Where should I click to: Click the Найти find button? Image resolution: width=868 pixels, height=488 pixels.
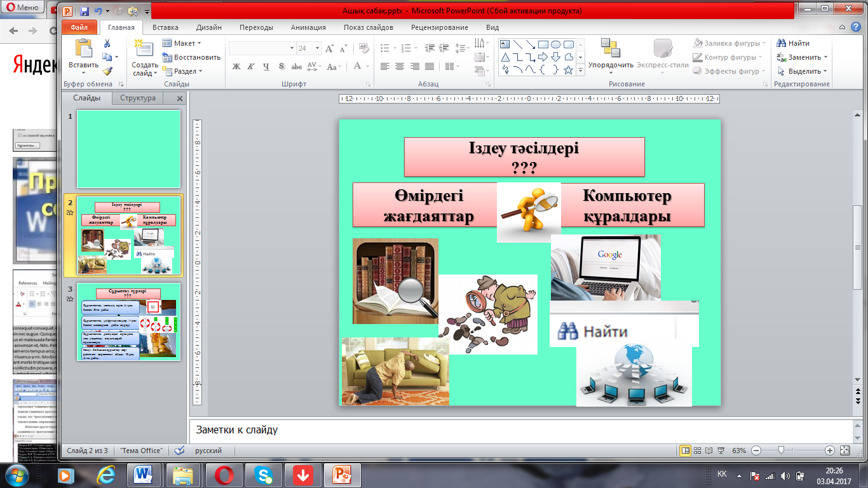click(x=794, y=43)
